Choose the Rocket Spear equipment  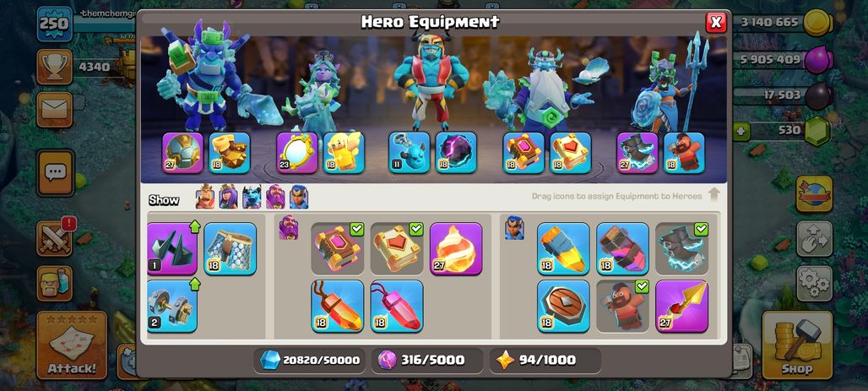click(681, 306)
